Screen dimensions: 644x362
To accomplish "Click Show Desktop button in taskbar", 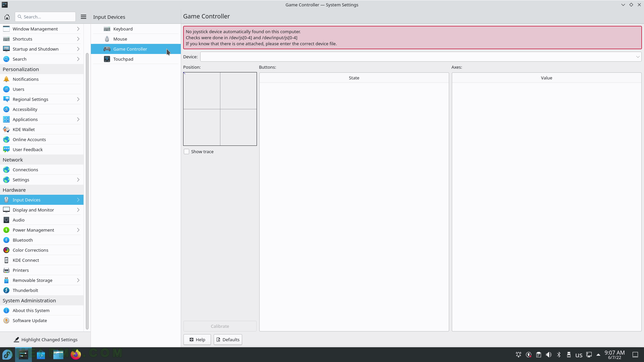I will [x=635, y=355].
